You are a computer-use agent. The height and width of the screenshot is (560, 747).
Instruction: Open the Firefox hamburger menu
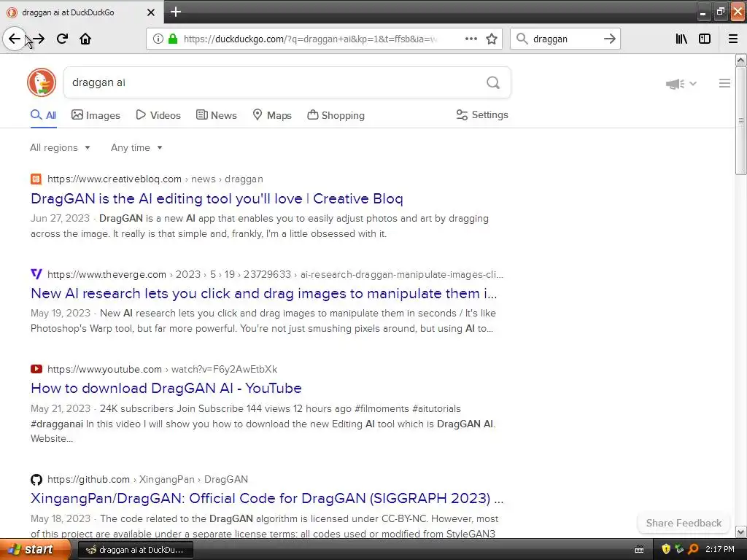click(x=733, y=39)
